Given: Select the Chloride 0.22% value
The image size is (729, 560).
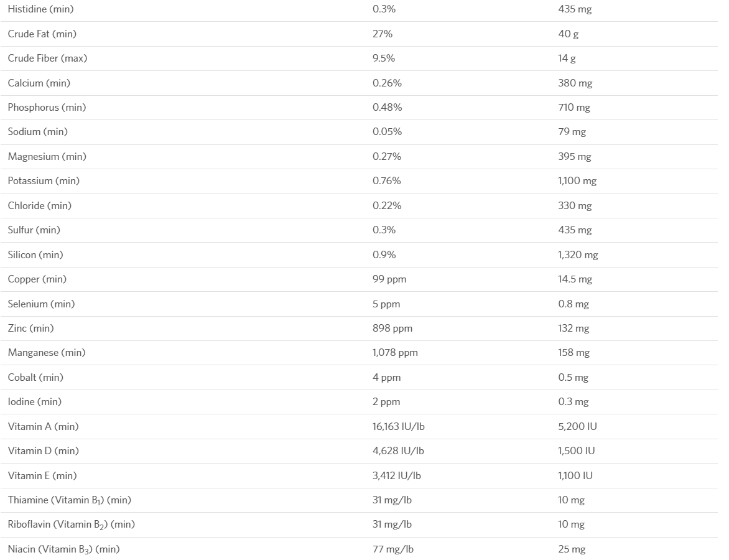Looking at the screenshot, I should coord(387,205).
